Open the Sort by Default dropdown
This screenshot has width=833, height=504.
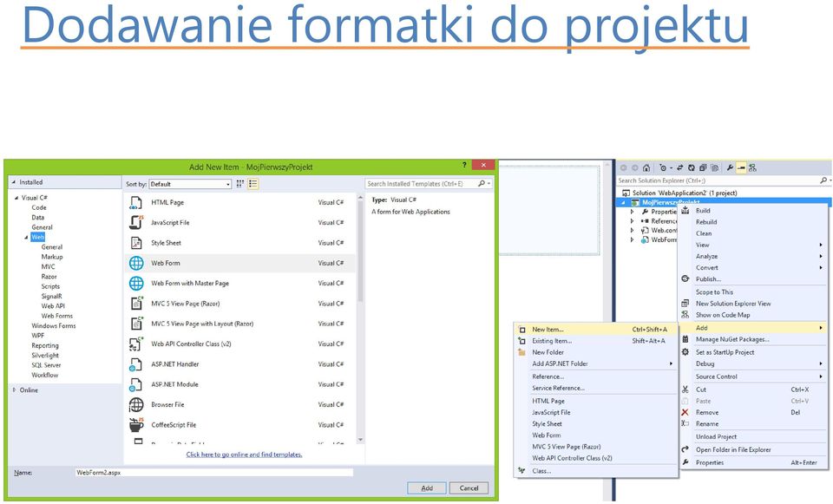click(190, 184)
